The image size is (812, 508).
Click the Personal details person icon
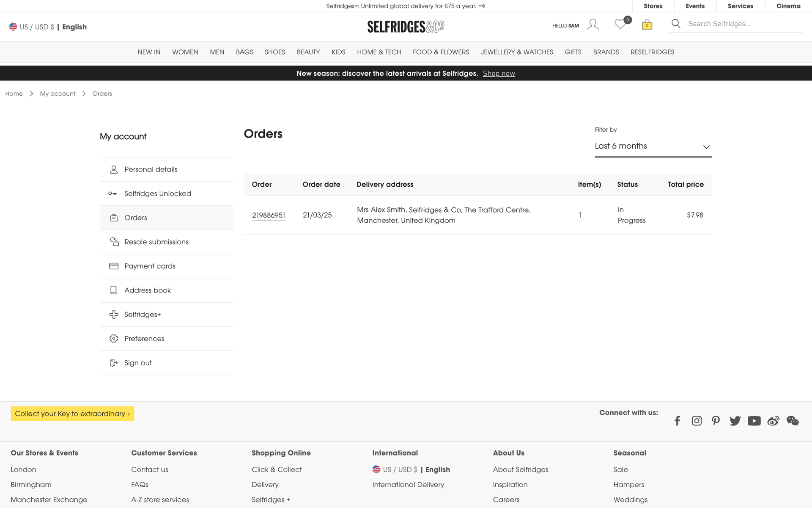(114, 169)
